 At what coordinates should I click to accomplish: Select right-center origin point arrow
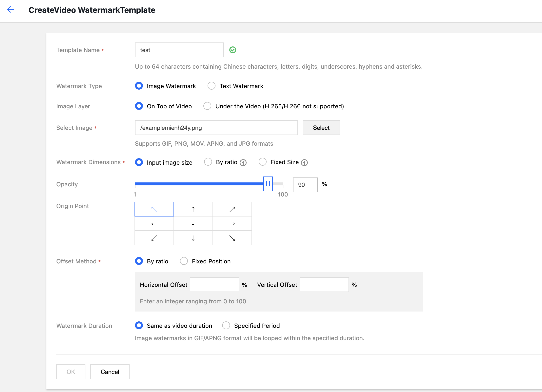click(232, 224)
